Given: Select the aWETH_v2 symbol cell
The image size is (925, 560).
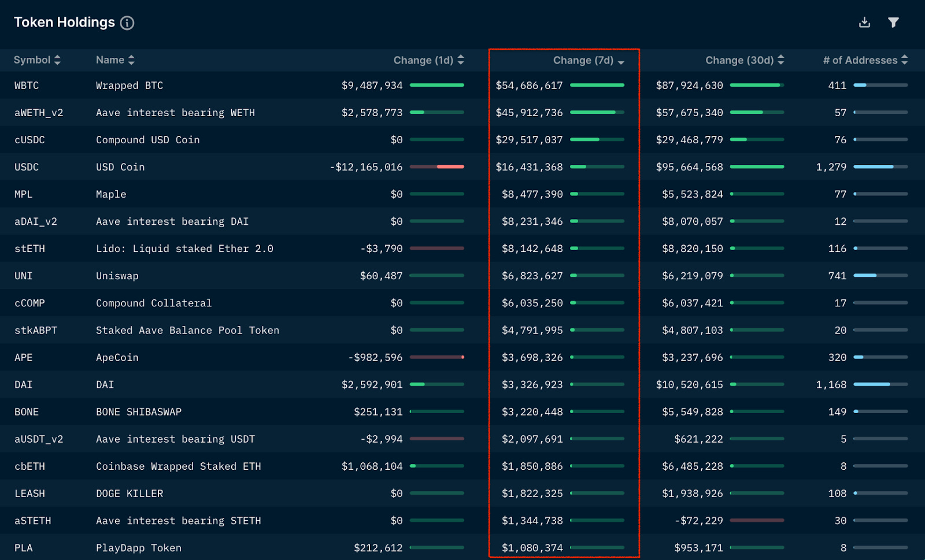Looking at the screenshot, I should [39, 113].
